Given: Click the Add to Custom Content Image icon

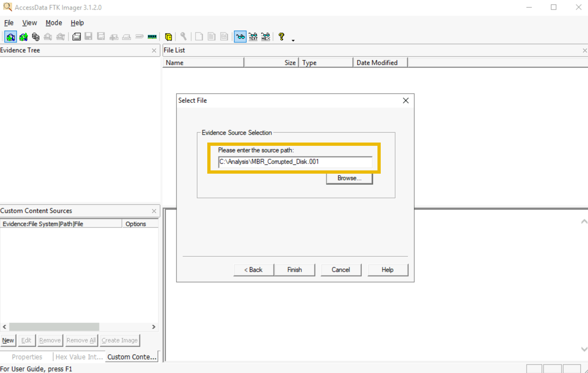Looking at the screenshot, I should [114, 37].
